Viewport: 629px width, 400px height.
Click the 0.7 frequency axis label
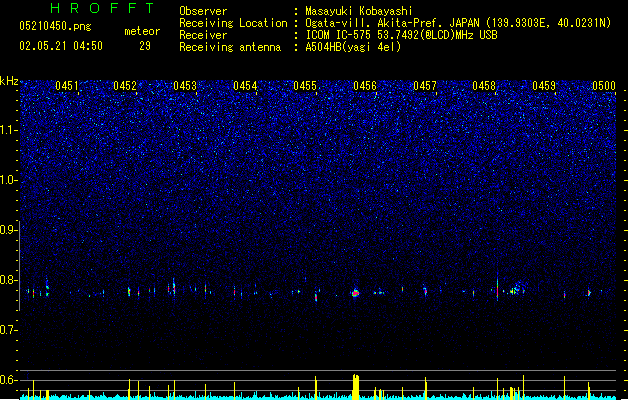point(8,330)
